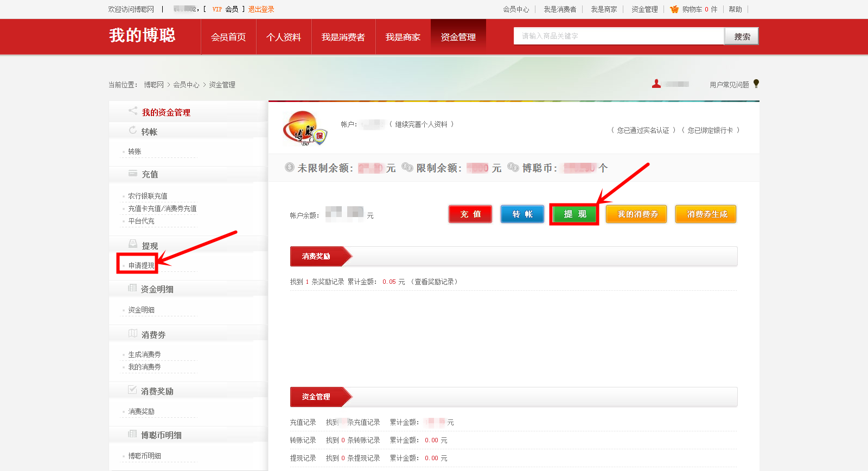Click the red 充值 button

[470, 214]
